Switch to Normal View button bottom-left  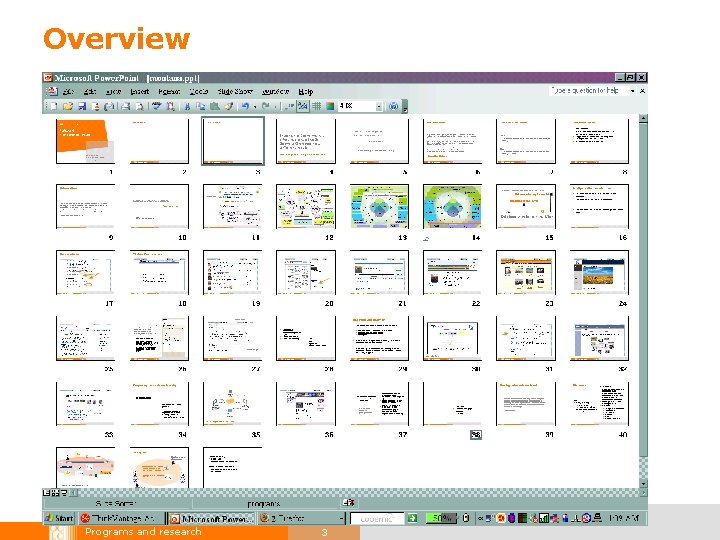coord(46,493)
